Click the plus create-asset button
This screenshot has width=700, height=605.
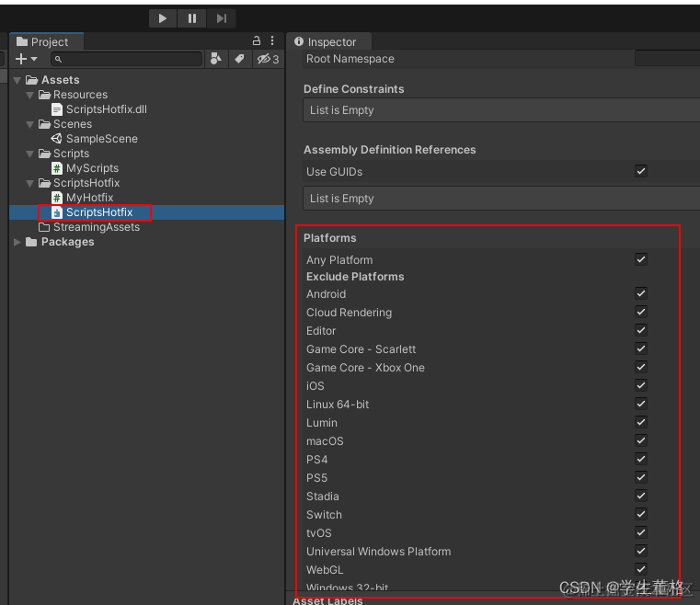21,59
